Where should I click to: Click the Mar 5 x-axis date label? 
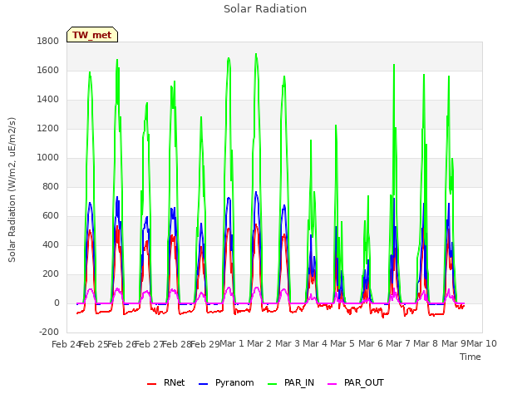342,343
